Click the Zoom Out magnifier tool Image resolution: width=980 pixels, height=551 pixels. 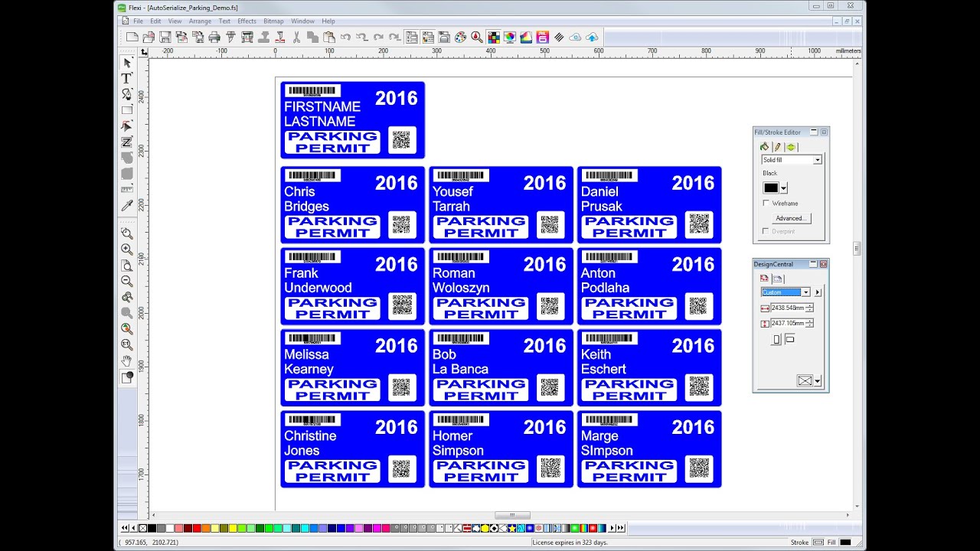127,281
